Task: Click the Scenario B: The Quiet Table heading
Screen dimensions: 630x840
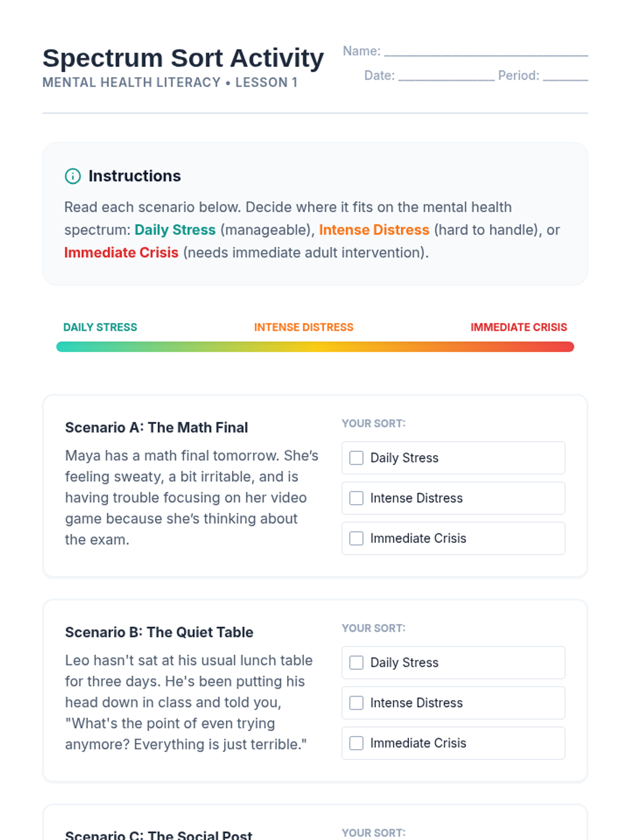Action: (x=159, y=632)
